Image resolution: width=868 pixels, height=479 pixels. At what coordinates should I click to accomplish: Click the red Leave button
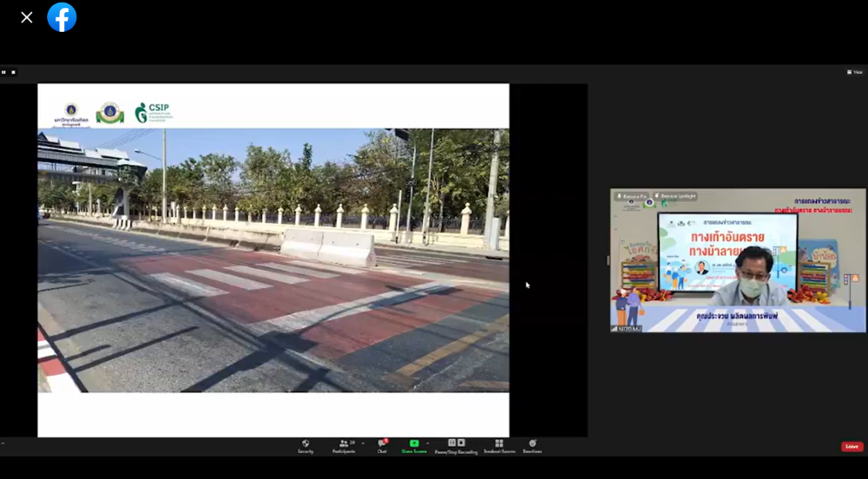click(x=852, y=447)
